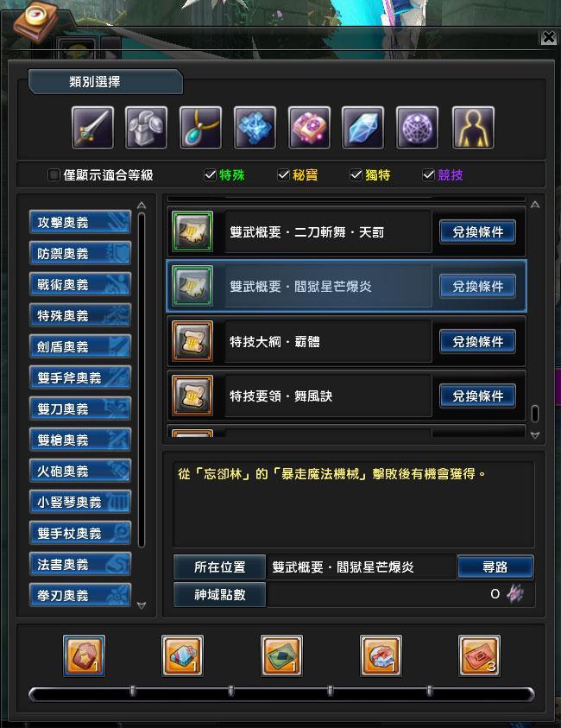Click the red gift box reward icon

(381, 655)
